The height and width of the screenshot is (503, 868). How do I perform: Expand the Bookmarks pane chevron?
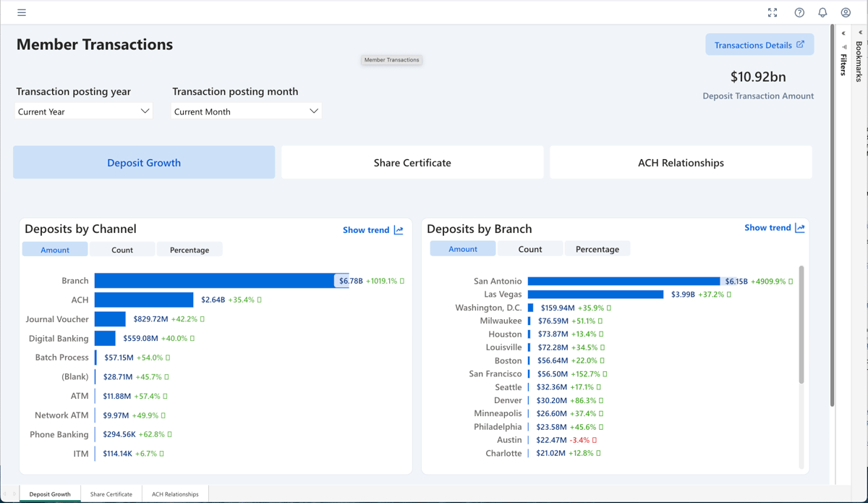pyautogui.click(x=860, y=33)
